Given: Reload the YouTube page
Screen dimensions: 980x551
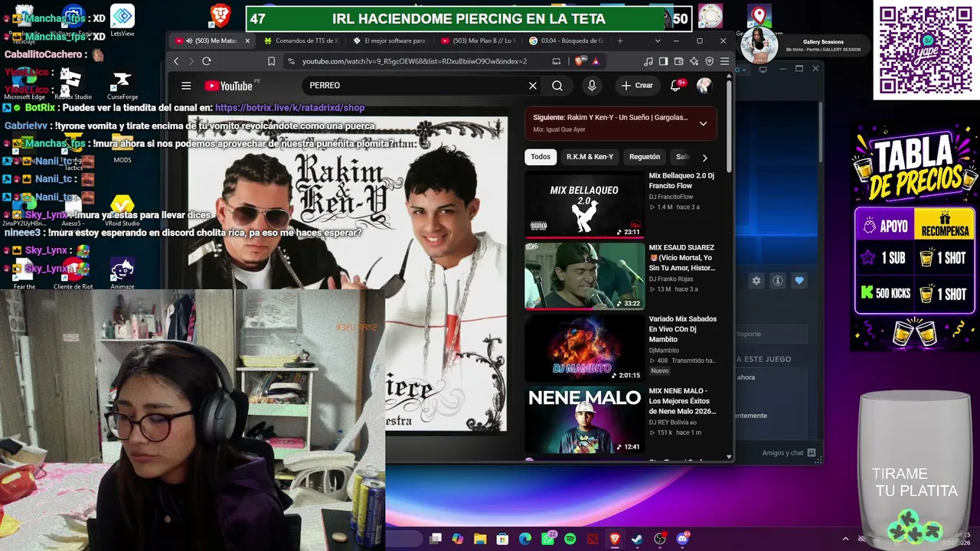Looking at the screenshot, I should pyautogui.click(x=207, y=61).
